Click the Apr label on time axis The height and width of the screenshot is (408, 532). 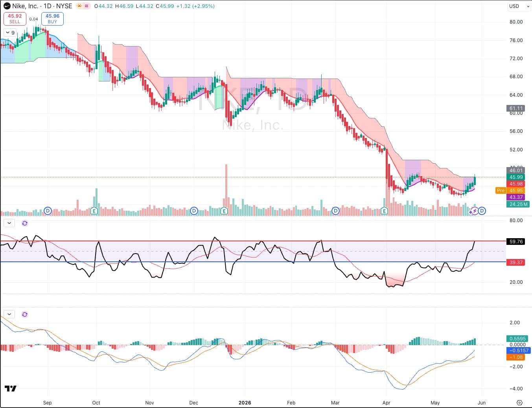(x=386, y=403)
